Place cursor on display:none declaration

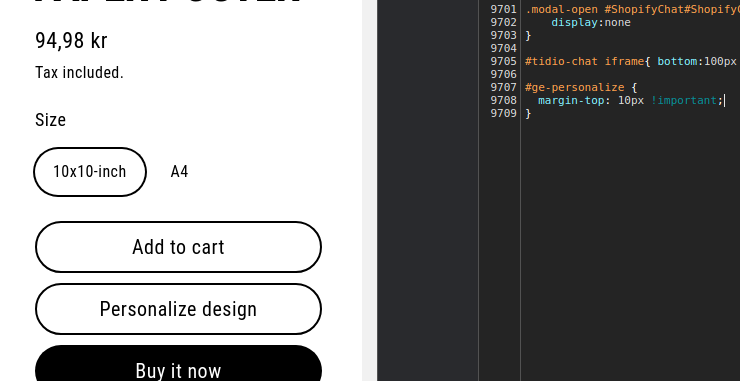coord(591,23)
